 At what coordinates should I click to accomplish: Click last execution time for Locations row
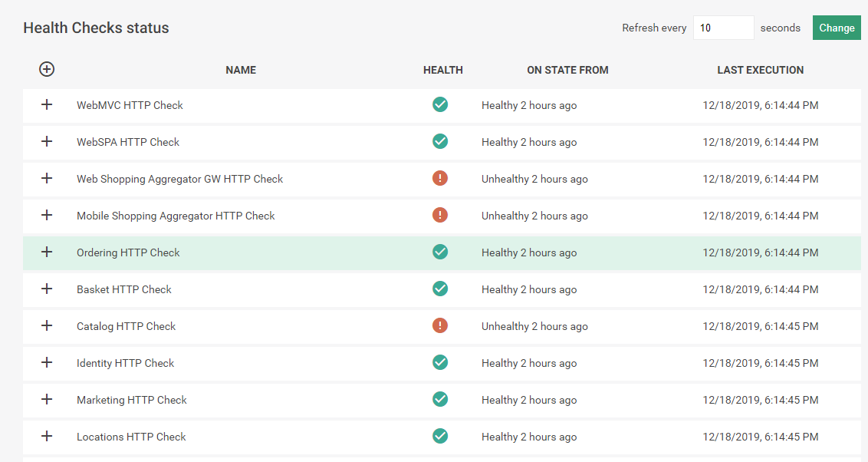761,437
